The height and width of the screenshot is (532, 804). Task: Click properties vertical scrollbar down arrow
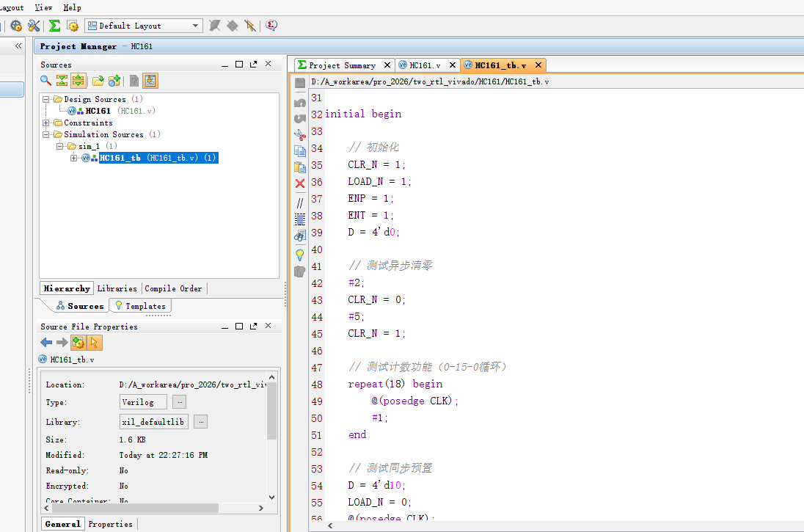(x=271, y=497)
